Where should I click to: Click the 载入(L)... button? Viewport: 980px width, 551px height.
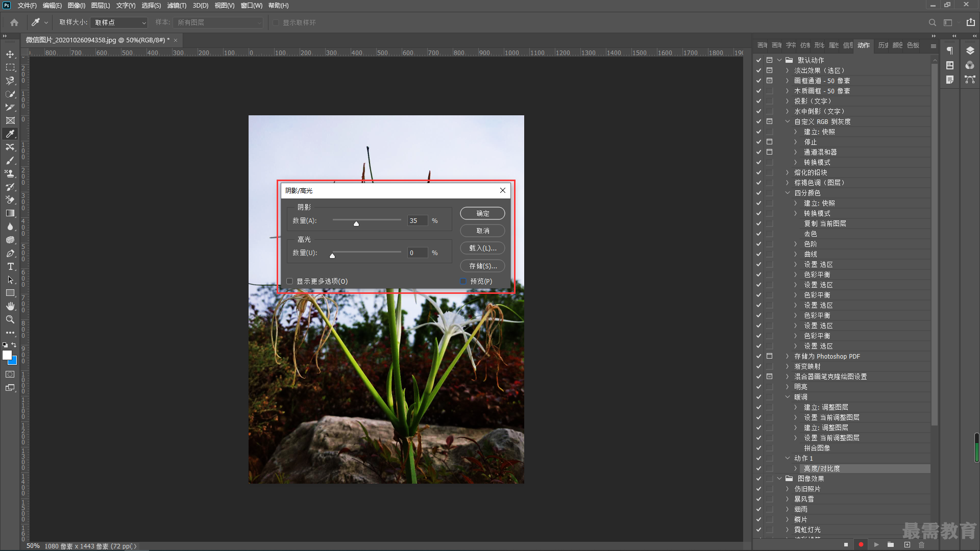[x=482, y=248]
